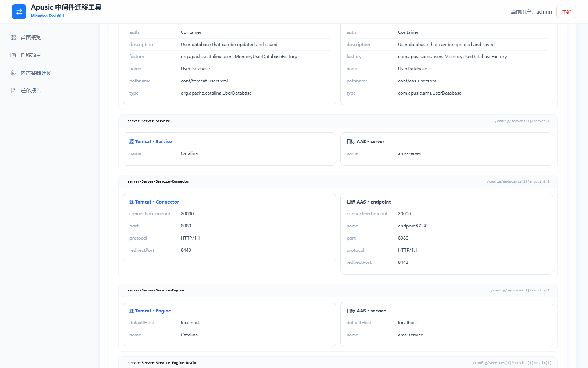Click the 源 Tomcat · Engine heading
This screenshot has width=588, height=368.
tap(150, 311)
